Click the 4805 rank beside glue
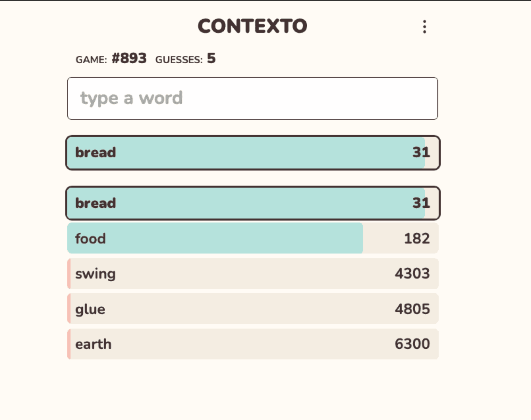Viewport: 531px width, 420px height. point(413,309)
